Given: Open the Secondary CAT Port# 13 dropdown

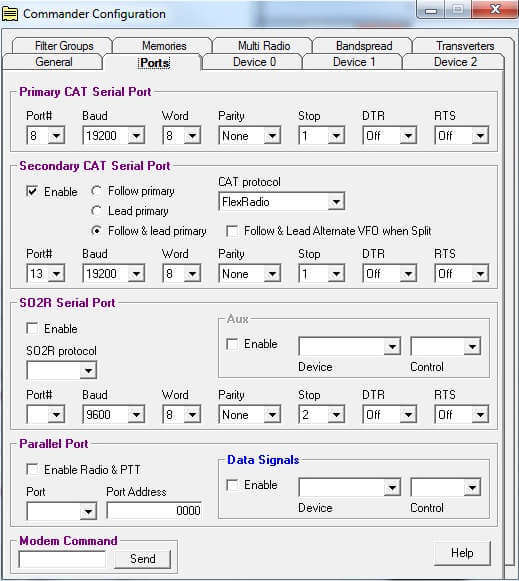Looking at the screenshot, I should pyautogui.click(x=46, y=274).
